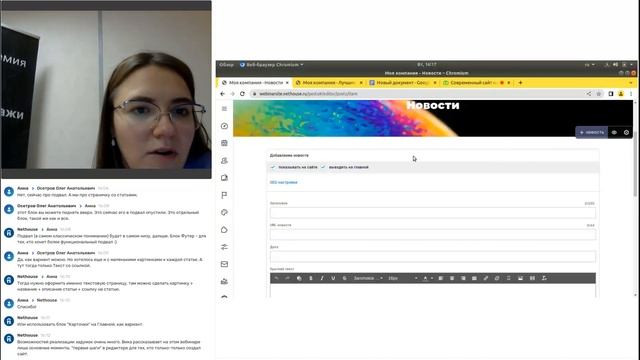Image resolution: width=640 pixels, height=360 pixels.
Task: Open the 'SEO настройки' link
Action: (x=284, y=182)
